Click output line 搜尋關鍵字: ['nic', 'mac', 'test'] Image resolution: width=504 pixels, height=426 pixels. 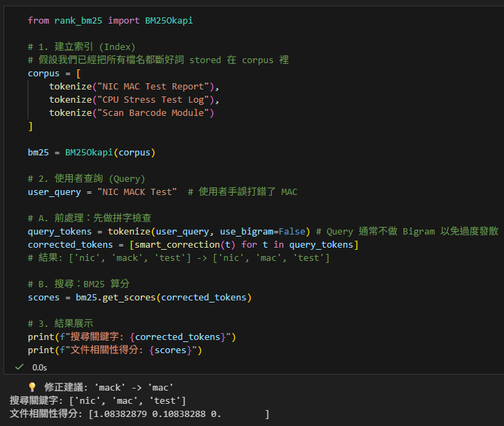coord(98,400)
